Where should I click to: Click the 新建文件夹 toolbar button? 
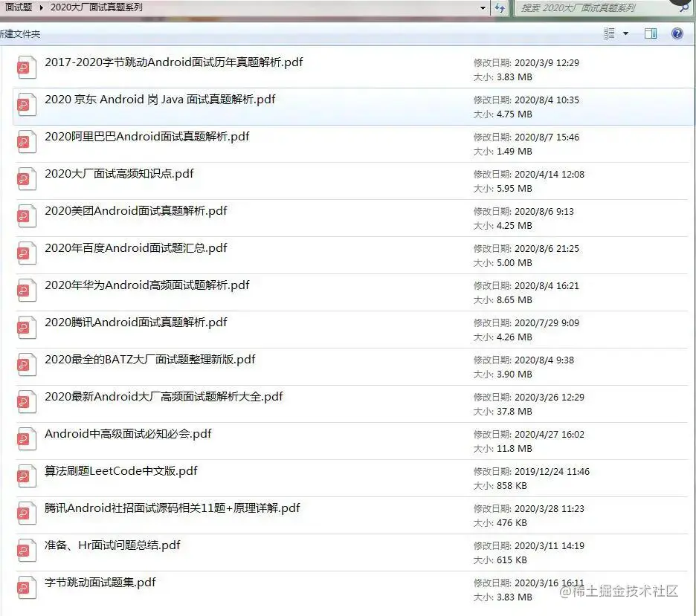pos(20,33)
